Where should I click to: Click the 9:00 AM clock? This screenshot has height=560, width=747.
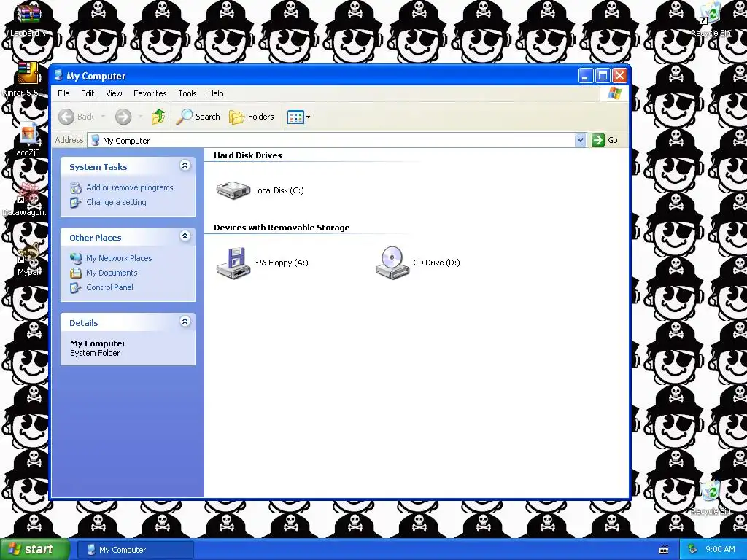(720, 550)
